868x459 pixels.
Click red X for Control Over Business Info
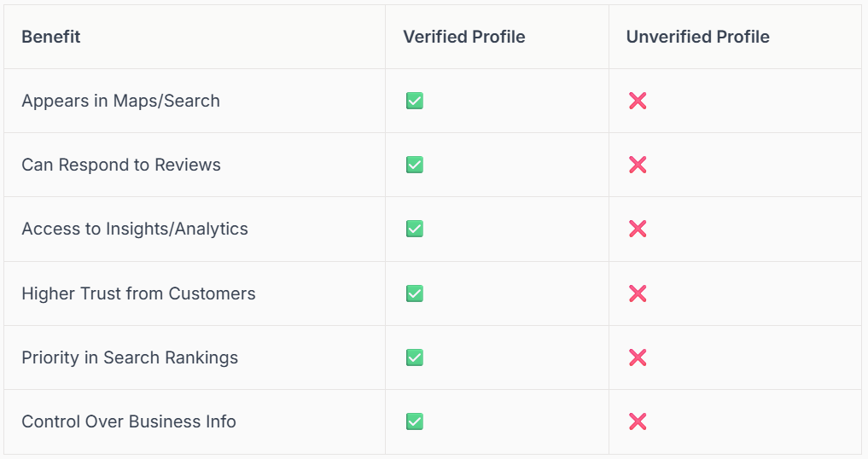(x=638, y=421)
